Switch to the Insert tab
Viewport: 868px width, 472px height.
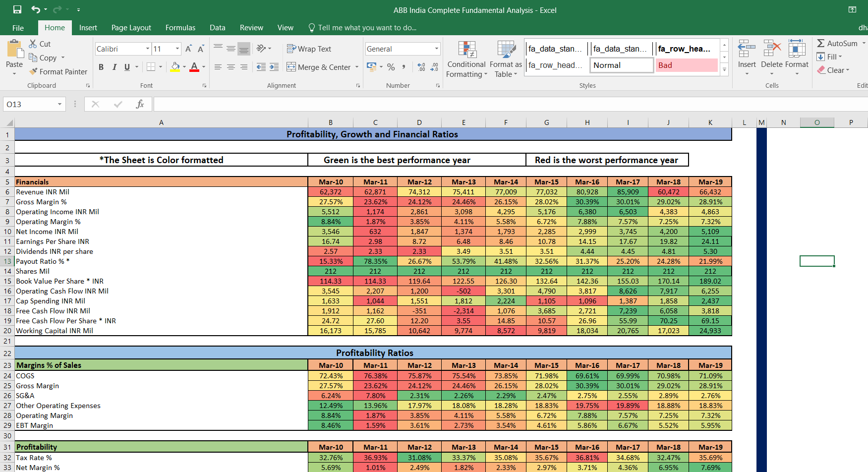click(x=88, y=28)
